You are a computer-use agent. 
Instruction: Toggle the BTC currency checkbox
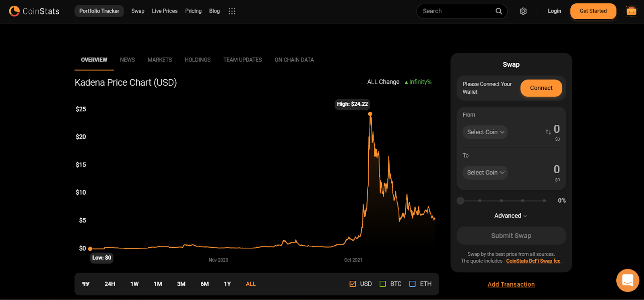[x=383, y=284]
